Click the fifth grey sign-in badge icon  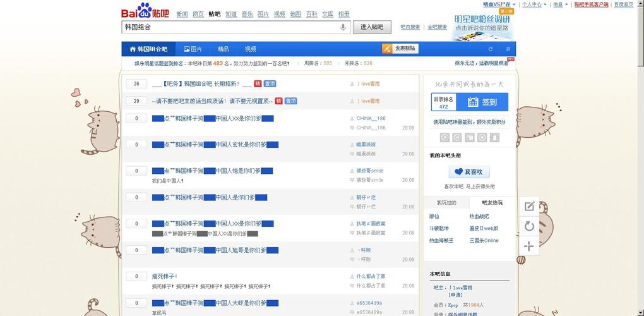494,138
